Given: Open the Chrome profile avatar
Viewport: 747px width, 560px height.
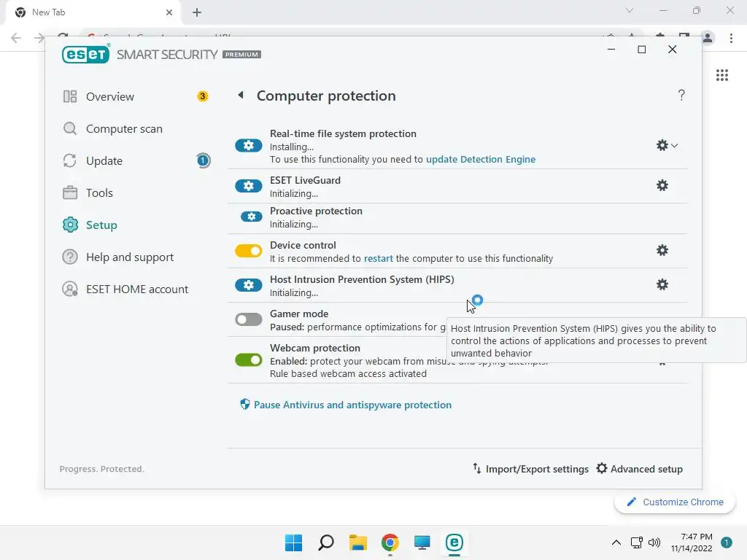Looking at the screenshot, I should tap(708, 38).
